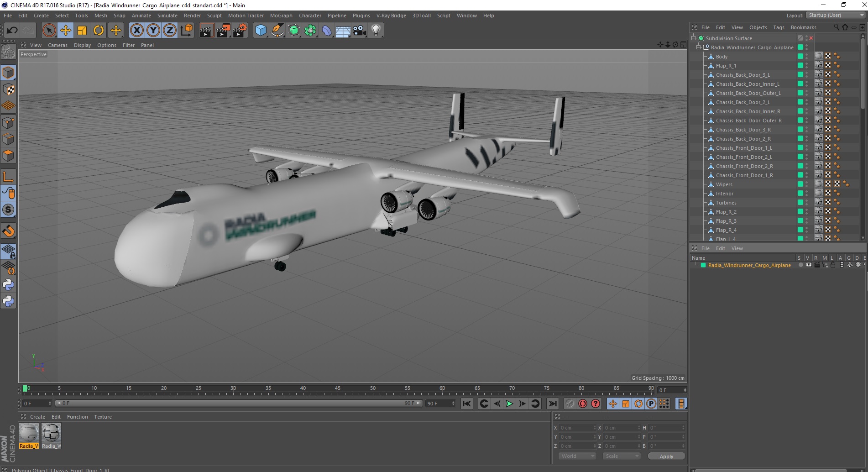Go to end of animation
This screenshot has height=472, width=868.
[x=552, y=404]
